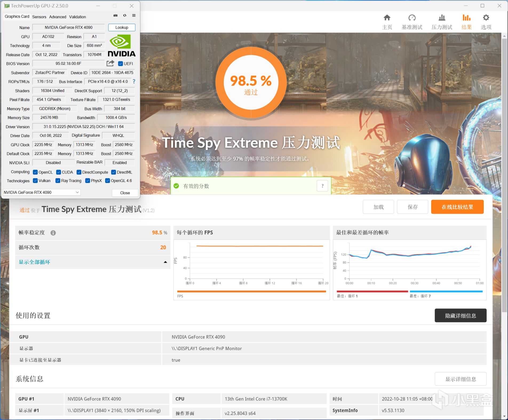
Task: Click the Release Date Oct 12, 2022 field
Action: (46, 55)
